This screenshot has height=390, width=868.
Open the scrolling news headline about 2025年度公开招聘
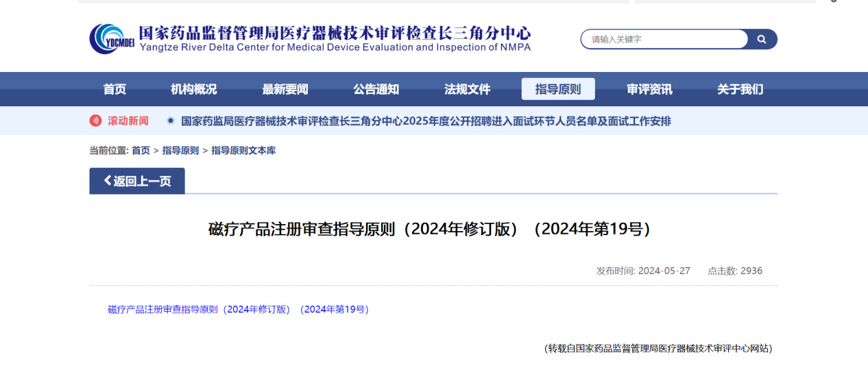click(425, 121)
